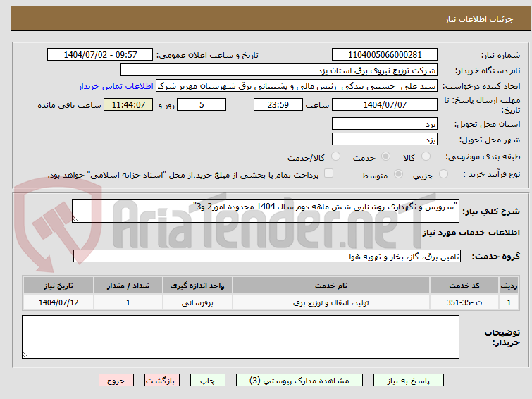
Task: Click the تعداد / مقدار column header
Action: (x=128, y=286)
